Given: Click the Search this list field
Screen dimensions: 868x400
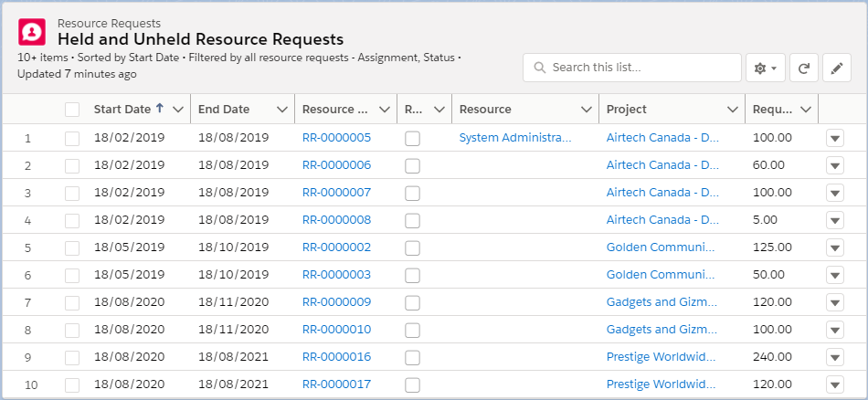Looking at the screenshot, I should (x=640, y=68).
